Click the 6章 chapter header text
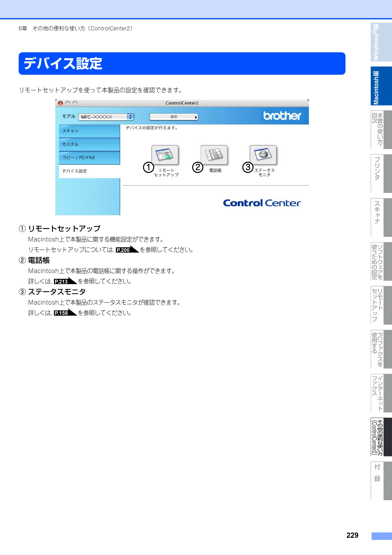The height and width of the screenshot is (555, 392). click(76, 28)
